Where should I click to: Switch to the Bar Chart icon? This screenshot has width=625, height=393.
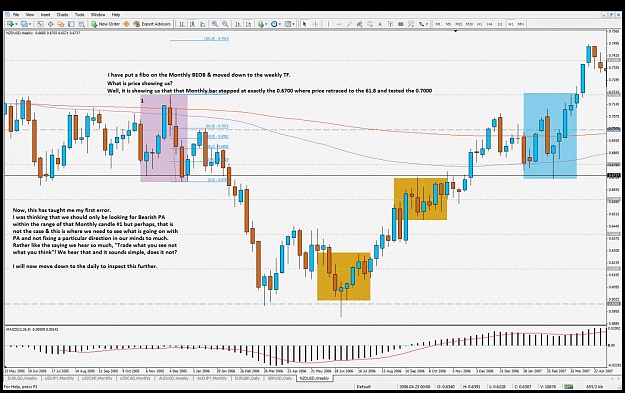point(182,24)
